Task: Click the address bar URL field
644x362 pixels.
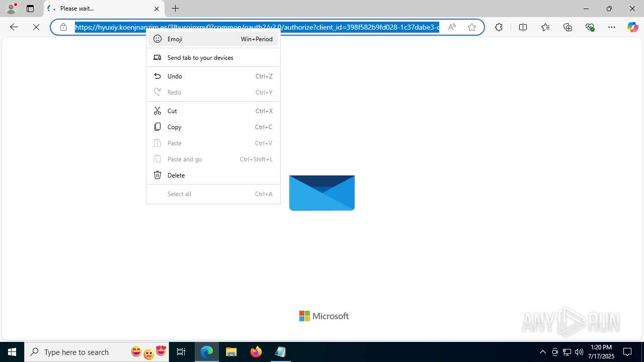Action: [x=257, y=27]
